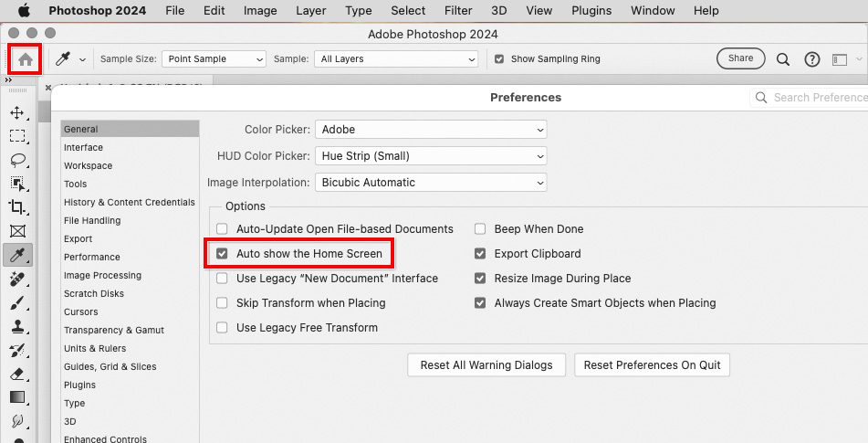Screen dimensions: 868x443
Task: Select the History Brush tool
Action: coord(17,351)
